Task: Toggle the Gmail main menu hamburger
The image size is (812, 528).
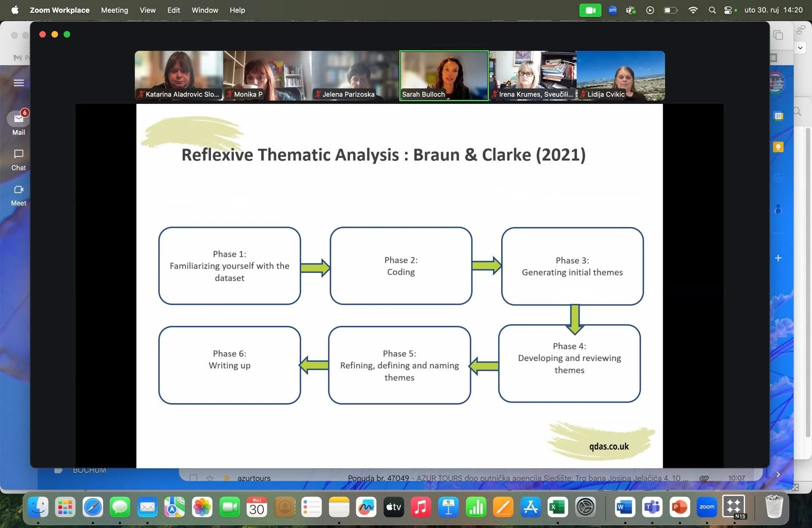Action: (x=19, y=83)
